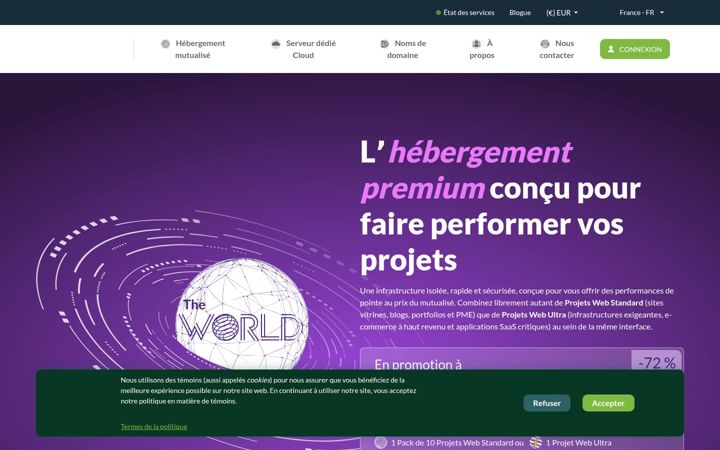Go to the Blogue link
This screenshot has width=720, height=450.
point(520,13)
